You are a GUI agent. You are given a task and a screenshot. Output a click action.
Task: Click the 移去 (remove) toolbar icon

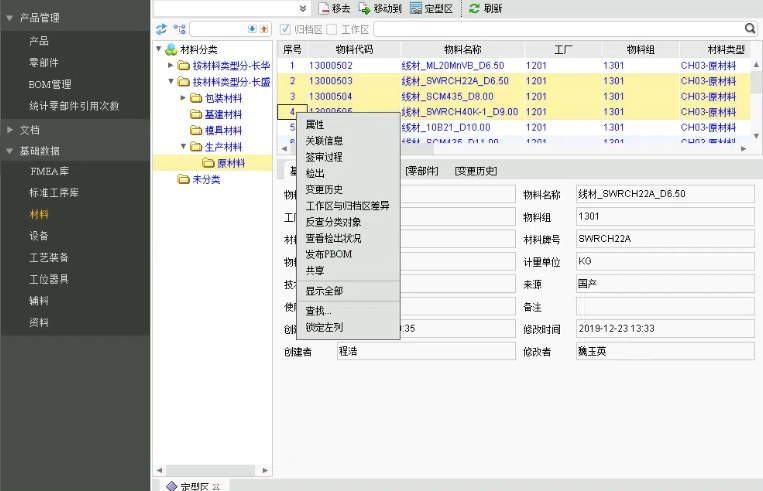point(323,8)
